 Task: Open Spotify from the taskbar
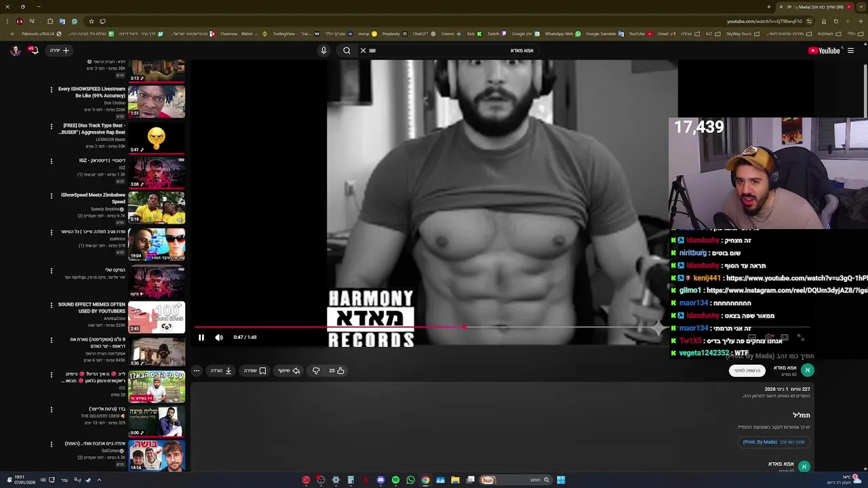[395, 480]
